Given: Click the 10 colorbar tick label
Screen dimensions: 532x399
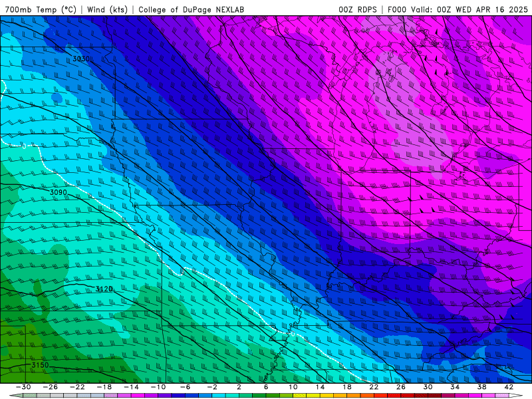Looking at the screenshot, I should point(293,387).
